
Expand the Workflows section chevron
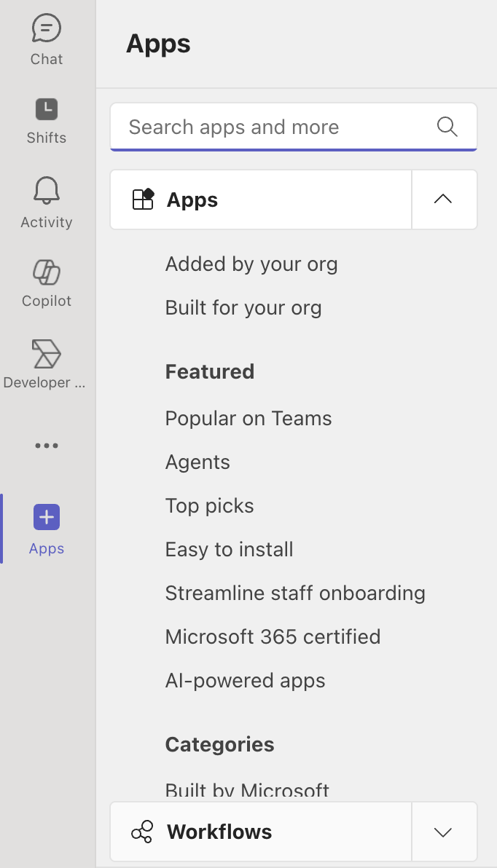443,832
